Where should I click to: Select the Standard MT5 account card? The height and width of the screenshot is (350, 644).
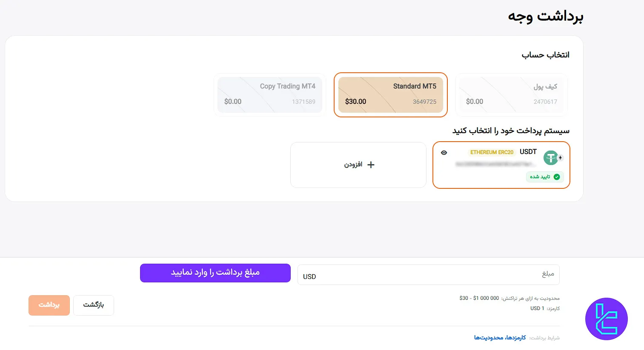tap(390, 94)
